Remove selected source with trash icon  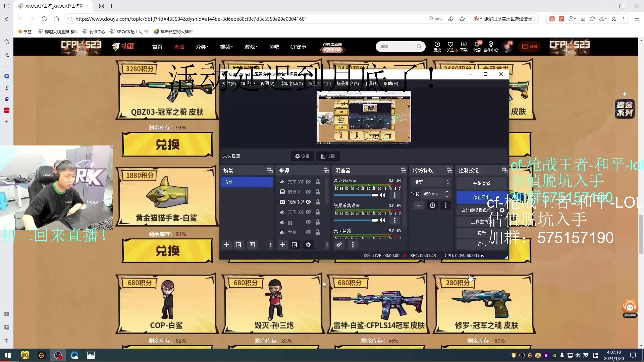coord(294,245)
